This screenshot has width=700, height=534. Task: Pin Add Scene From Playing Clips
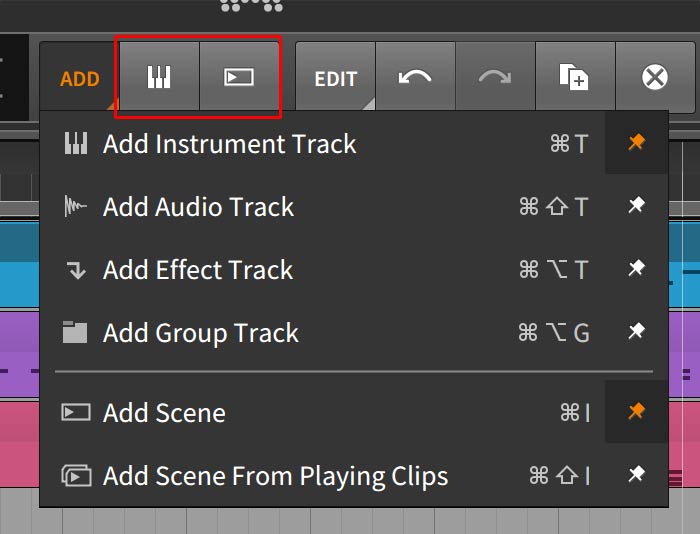636,474
